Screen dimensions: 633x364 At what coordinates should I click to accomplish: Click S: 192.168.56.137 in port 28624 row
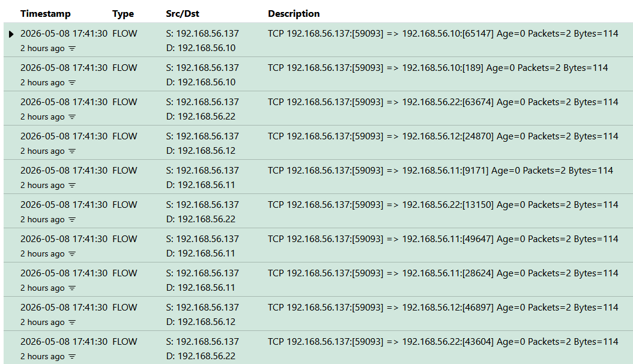pos(202,274)
